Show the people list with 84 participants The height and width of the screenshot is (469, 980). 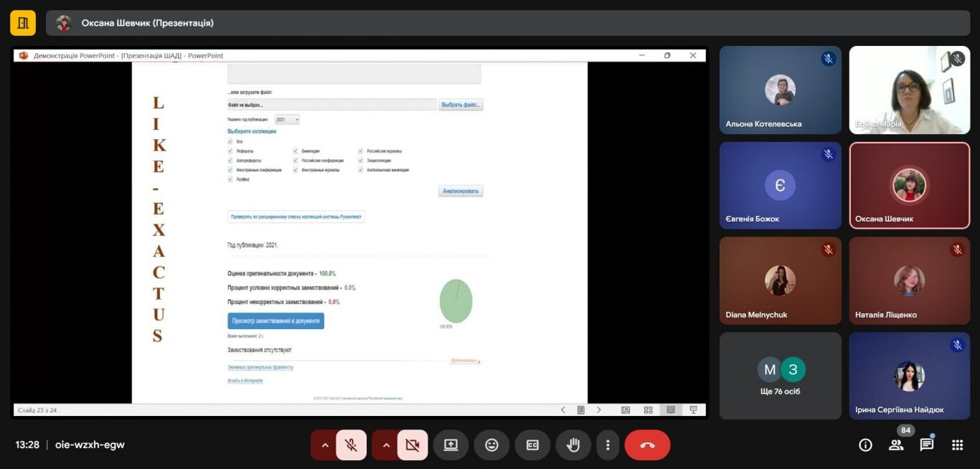(896, 445)
